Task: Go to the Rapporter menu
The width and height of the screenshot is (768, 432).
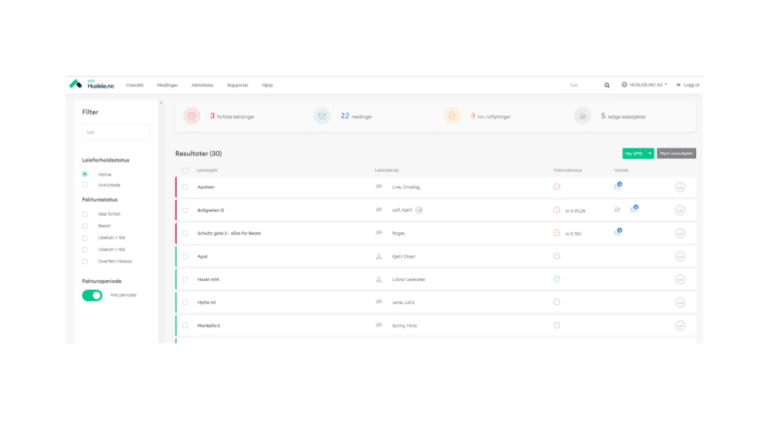Action: click(238, 85)
